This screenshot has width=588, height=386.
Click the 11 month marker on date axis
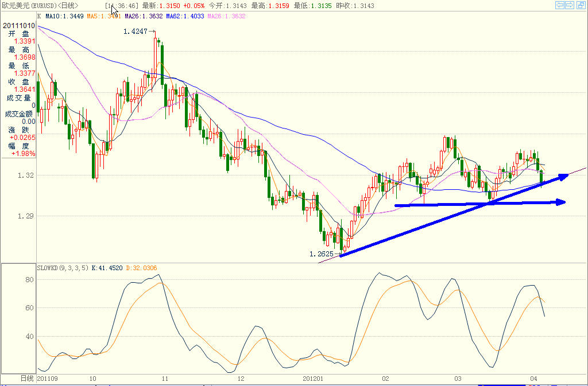165,379
